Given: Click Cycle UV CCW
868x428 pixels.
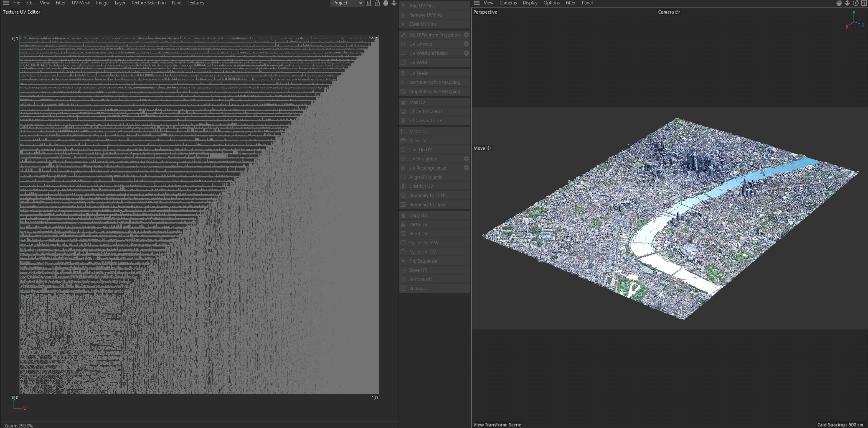Looking at the screenshot, I should click(434, 243).
